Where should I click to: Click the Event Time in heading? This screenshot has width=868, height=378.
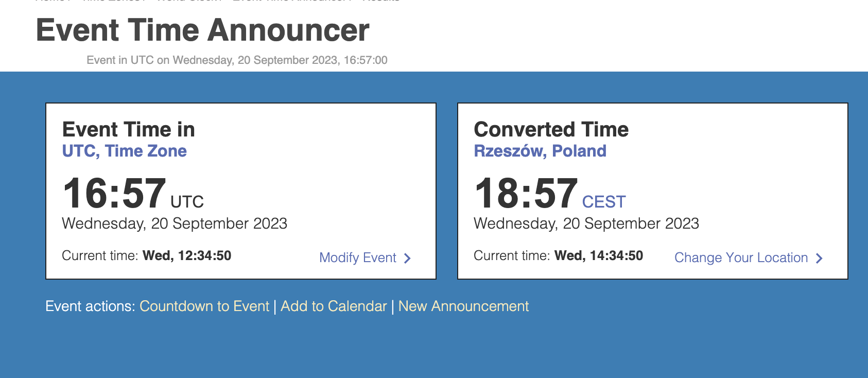click(128, 129)
